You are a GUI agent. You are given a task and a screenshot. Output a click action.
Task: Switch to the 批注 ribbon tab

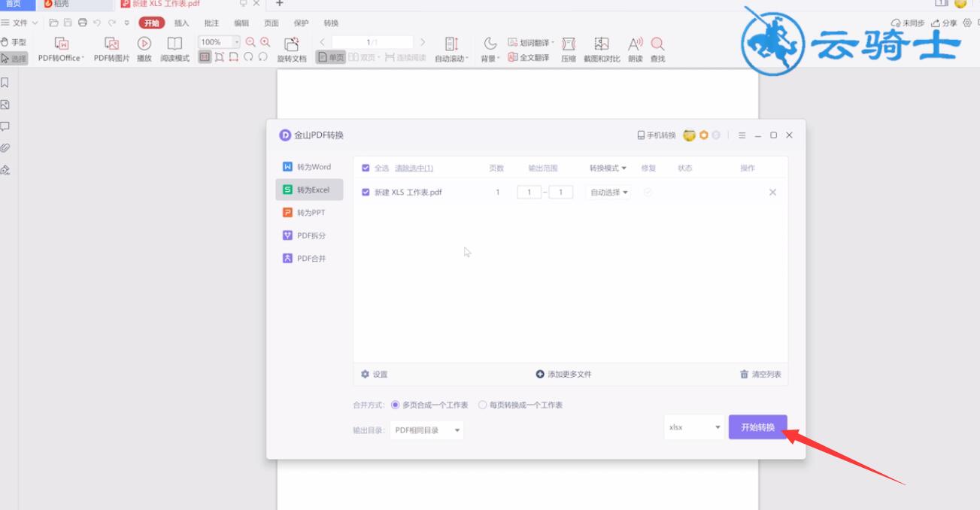pos(211,23)
